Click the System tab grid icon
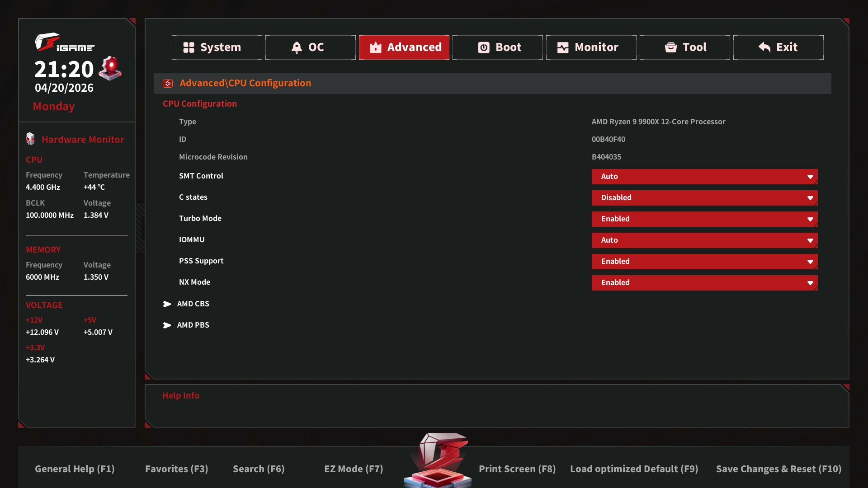This screenshot has height=488, width=868. coord(189,47)
